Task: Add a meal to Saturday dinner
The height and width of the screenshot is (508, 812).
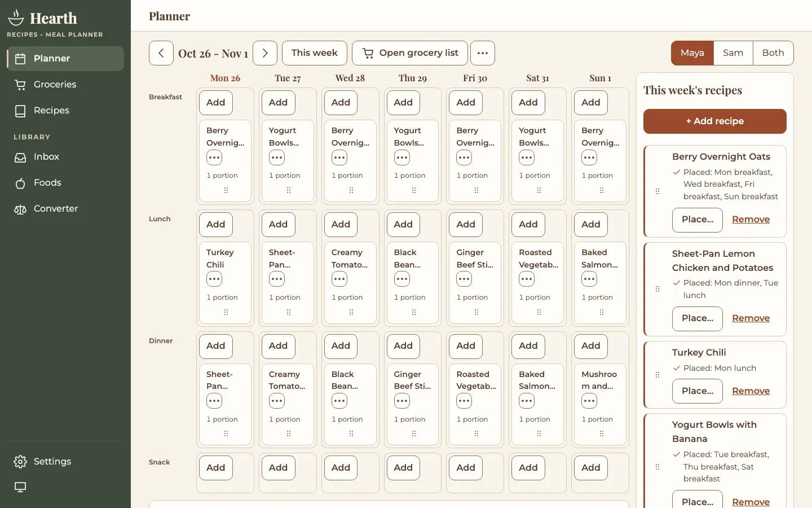Action: tap(528, 346)
